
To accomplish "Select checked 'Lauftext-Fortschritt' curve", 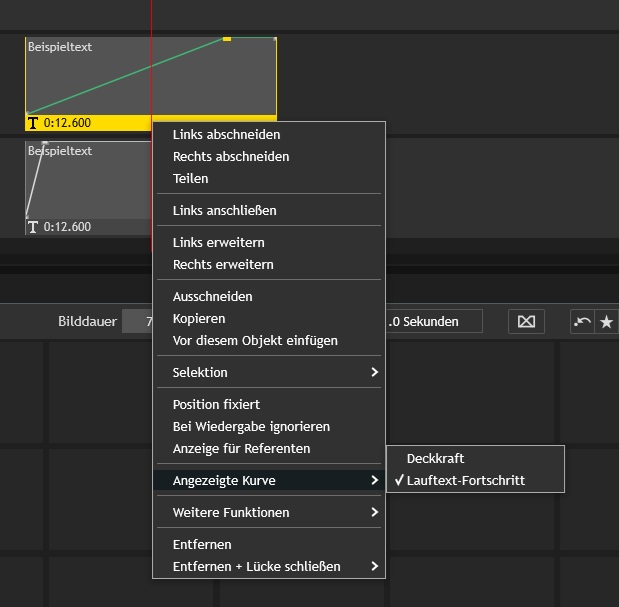I will [475, 481].
